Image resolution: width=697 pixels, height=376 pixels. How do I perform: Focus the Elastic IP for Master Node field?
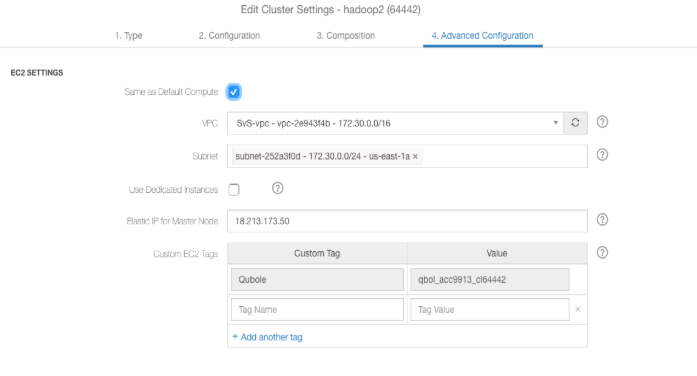(407, 221)
